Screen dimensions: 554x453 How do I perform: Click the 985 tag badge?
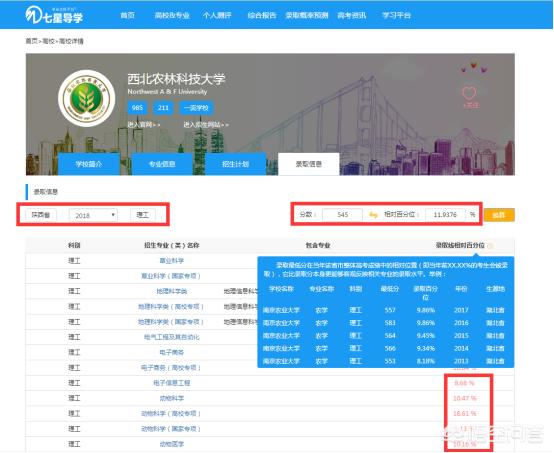(x=137, y=107)
